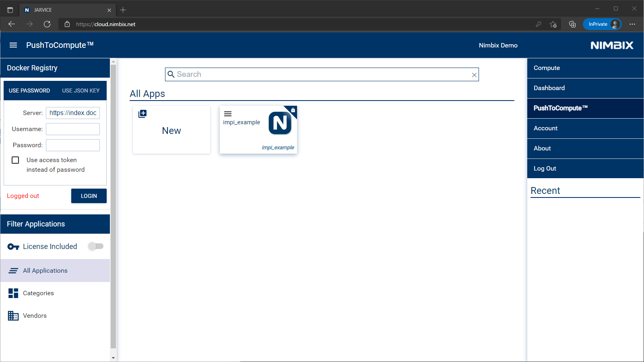
Task: Click the sidebar scrollbar down arrow
Action: [113, 358]
